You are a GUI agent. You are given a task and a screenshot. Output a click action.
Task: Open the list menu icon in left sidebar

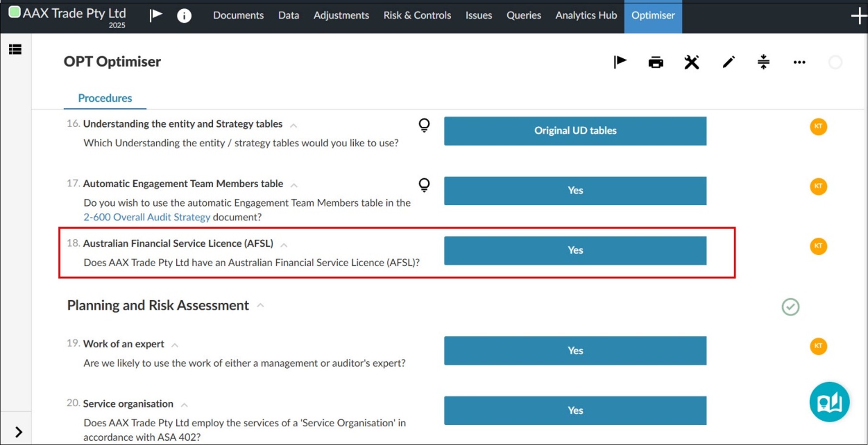15,49
